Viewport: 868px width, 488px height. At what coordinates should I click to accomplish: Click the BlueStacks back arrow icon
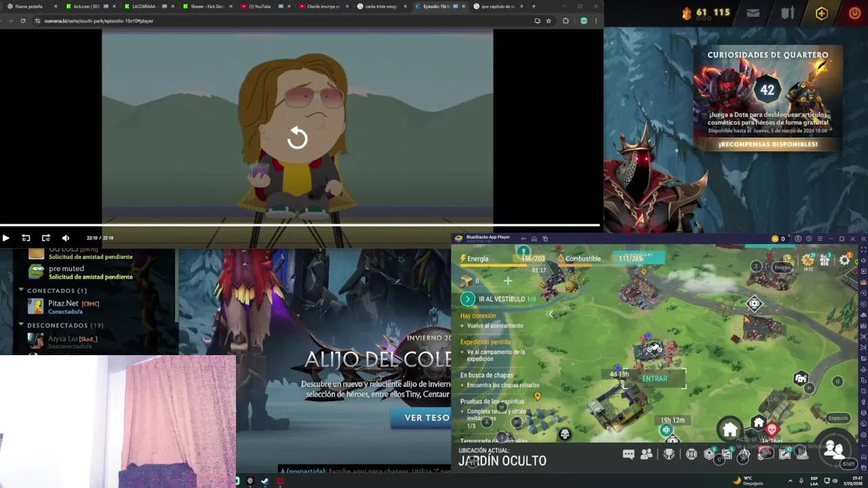(523, 239)
